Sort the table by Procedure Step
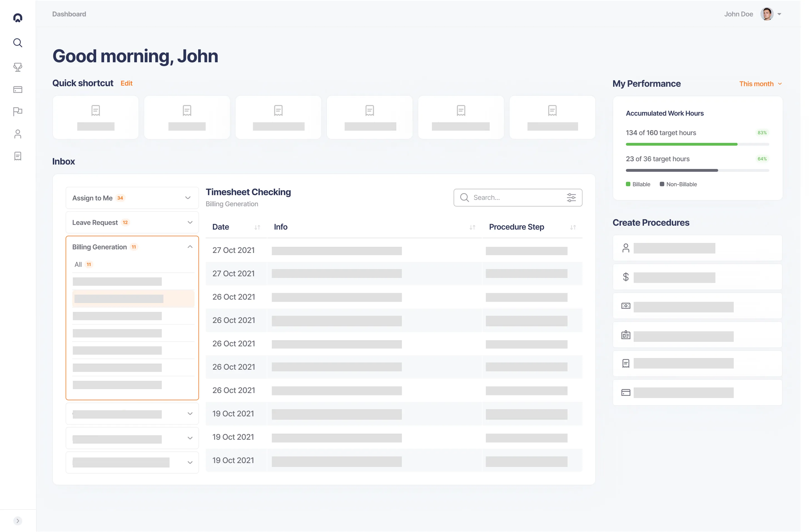The height and width of the screenshot is (532, 811). [x=573, y=227]
